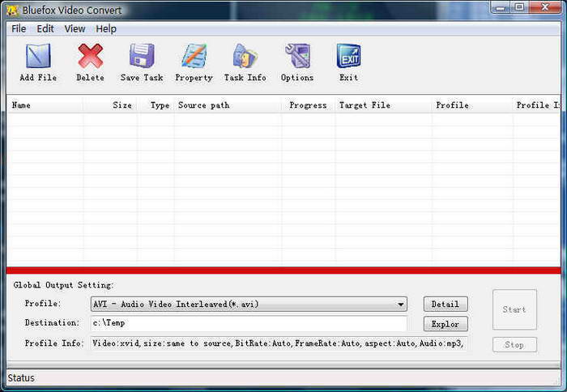Click the Stop button

pyautogui.click(x=514, y=345)
